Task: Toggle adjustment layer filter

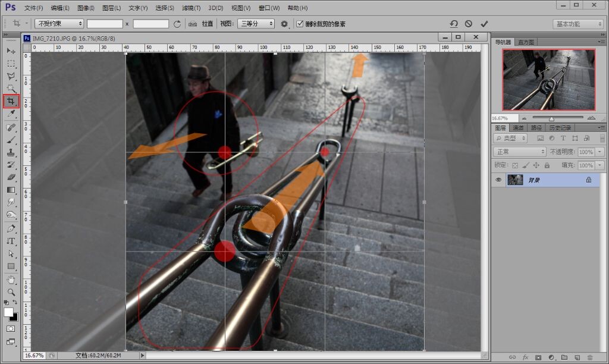Action: tap(551, 138)
